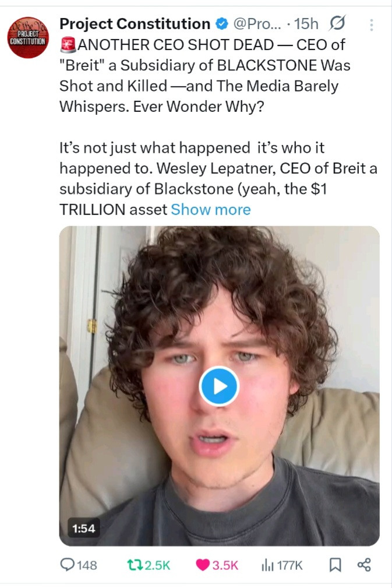This screenshot has height=588, width=392.
Task: Open the post's 15h timestamp
Action: [307, 24]
